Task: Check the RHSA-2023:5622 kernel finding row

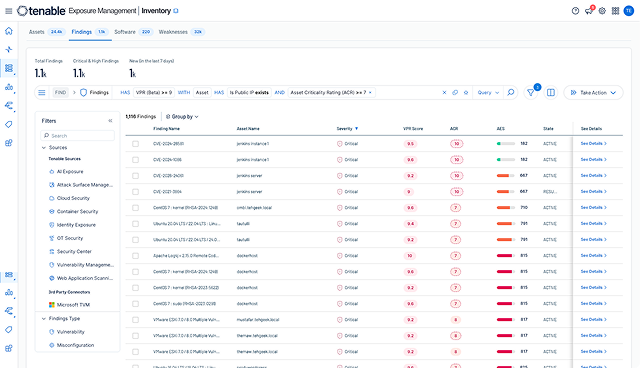Action: point(136,288)
